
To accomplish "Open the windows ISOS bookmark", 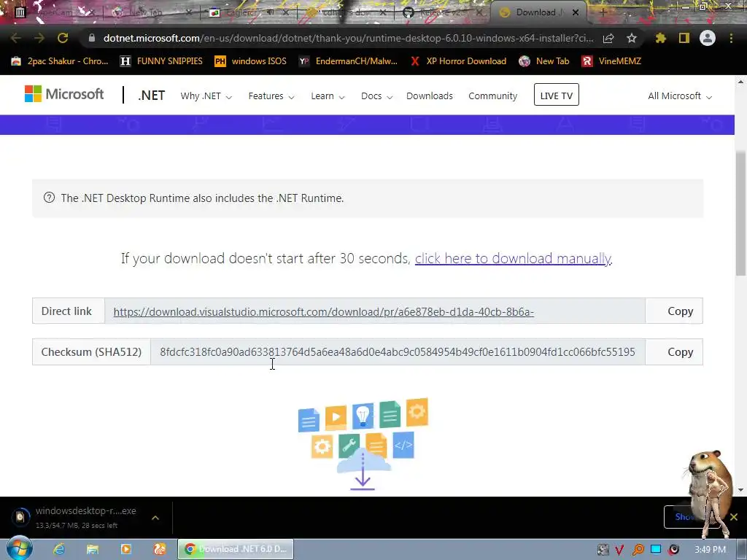I will click(x=251, y=61).
